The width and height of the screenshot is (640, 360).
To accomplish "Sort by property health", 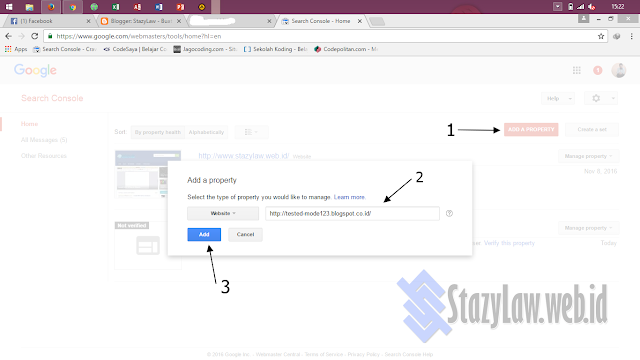I will coord(158,132).
